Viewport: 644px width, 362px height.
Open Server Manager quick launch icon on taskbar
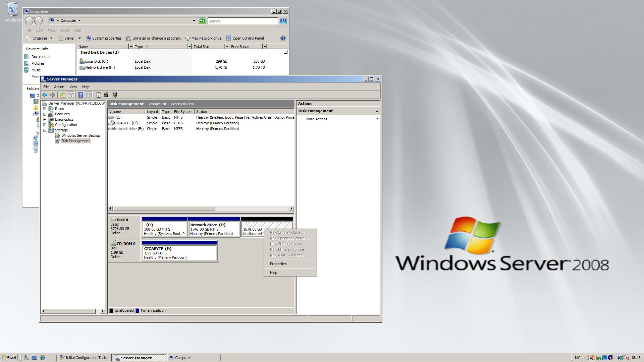pyautogui.click(x=26, y=358)
